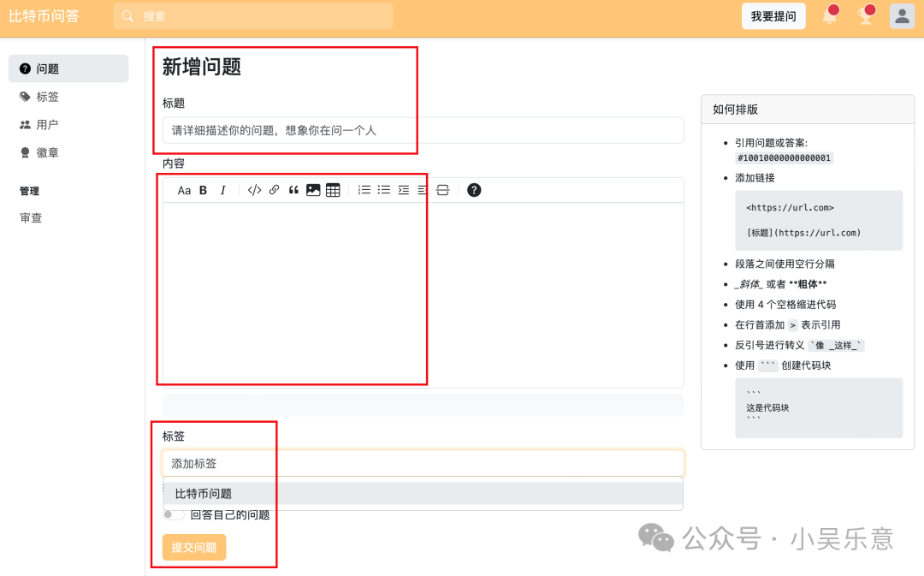Screen dimensions: 924x576
Task: Click the 我要提问 button
Action: click(773, 16)
